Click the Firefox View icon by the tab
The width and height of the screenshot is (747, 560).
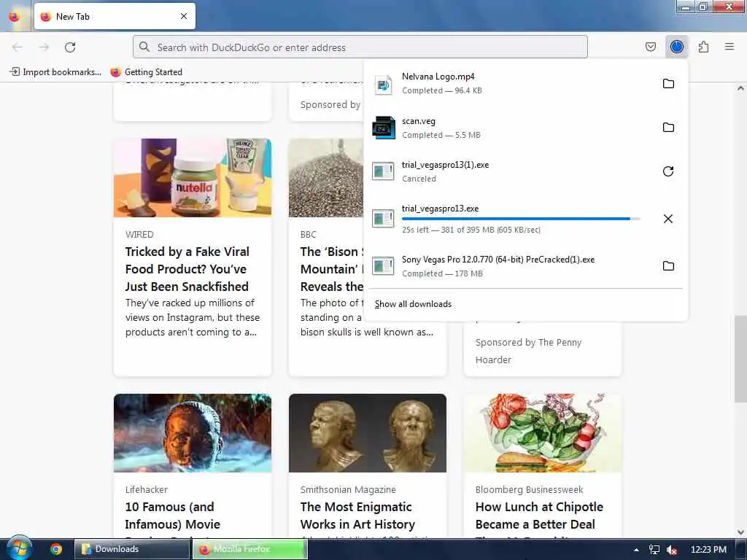pyautogui.click(x=15, y=16)
